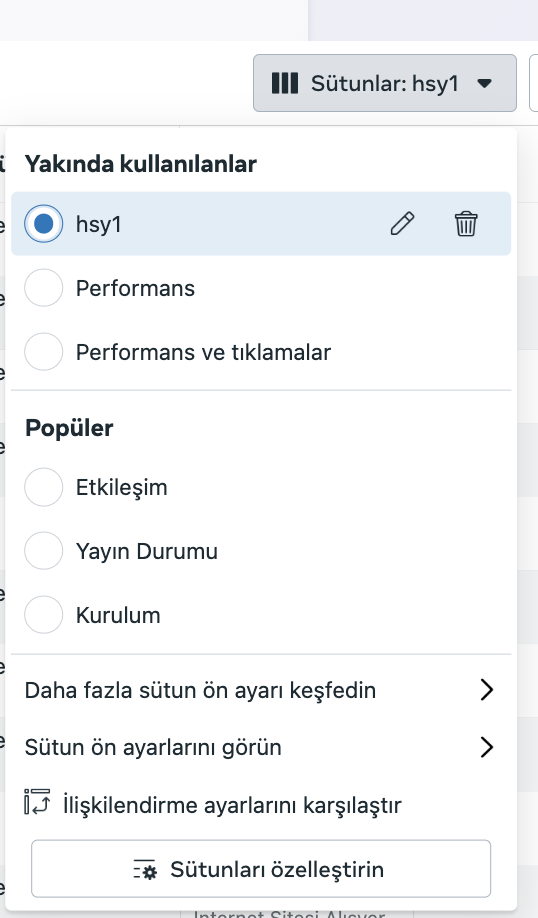Edit the hsy1 preset with pencil icon
538x918 pixels.
tap(402, 224)
